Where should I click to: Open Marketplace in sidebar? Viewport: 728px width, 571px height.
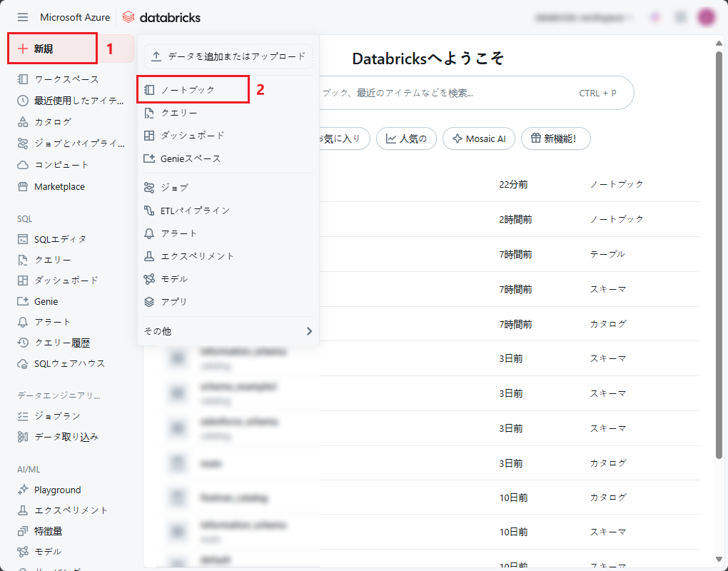click(51, 186)
